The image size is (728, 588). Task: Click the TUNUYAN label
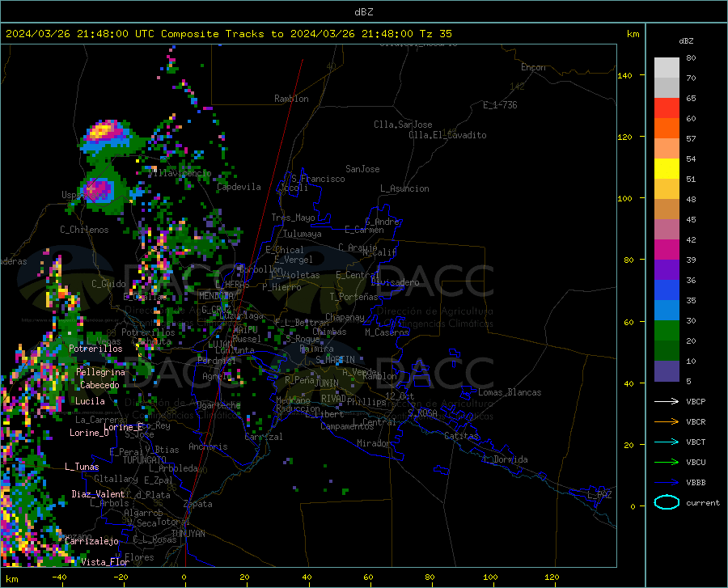188,534
